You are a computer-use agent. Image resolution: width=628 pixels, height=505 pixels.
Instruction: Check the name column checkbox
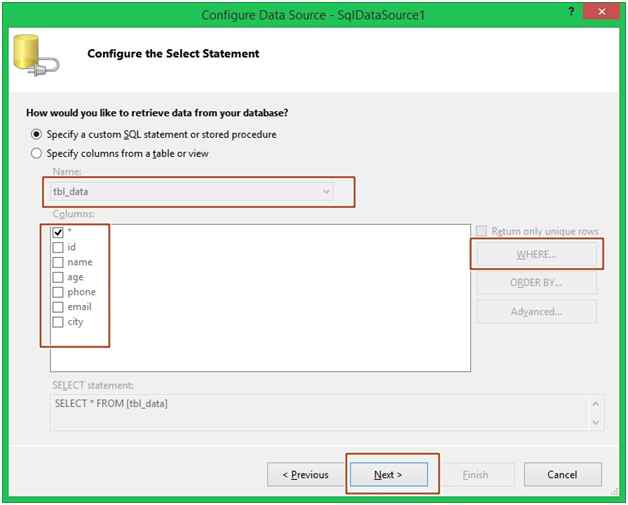58,262
